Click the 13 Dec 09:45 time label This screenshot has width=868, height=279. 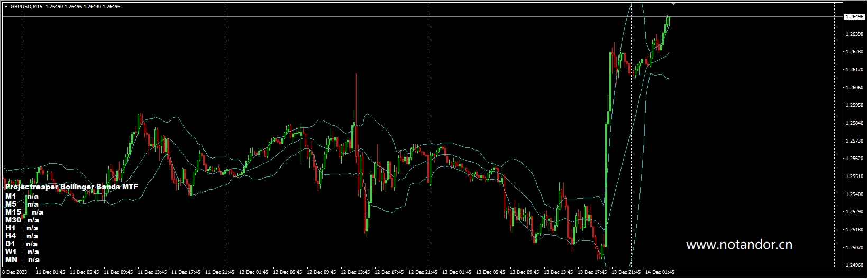(x=525, y=273)
